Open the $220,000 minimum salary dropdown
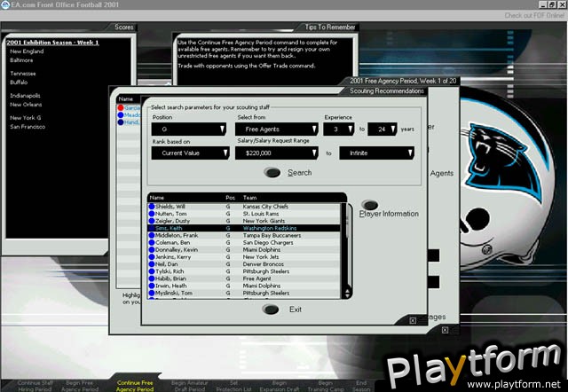 click(x=277, y=153)
